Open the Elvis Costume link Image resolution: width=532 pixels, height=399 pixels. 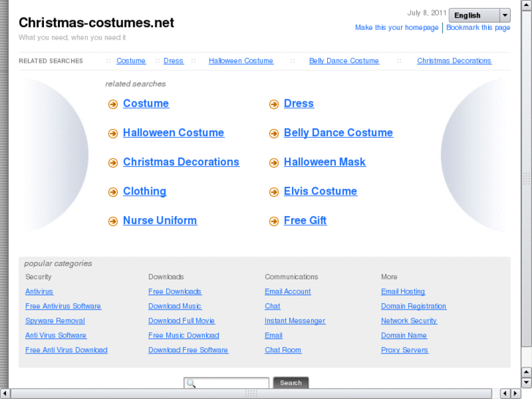coord(321,191)
